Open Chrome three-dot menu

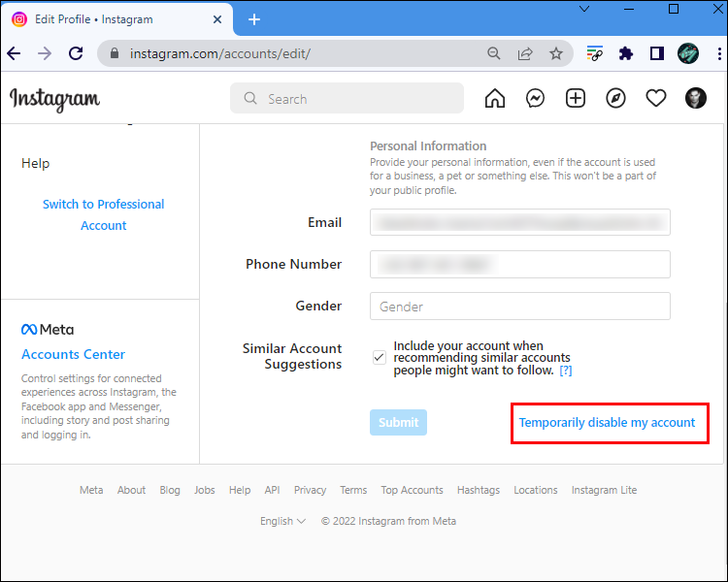pos(719,54)
